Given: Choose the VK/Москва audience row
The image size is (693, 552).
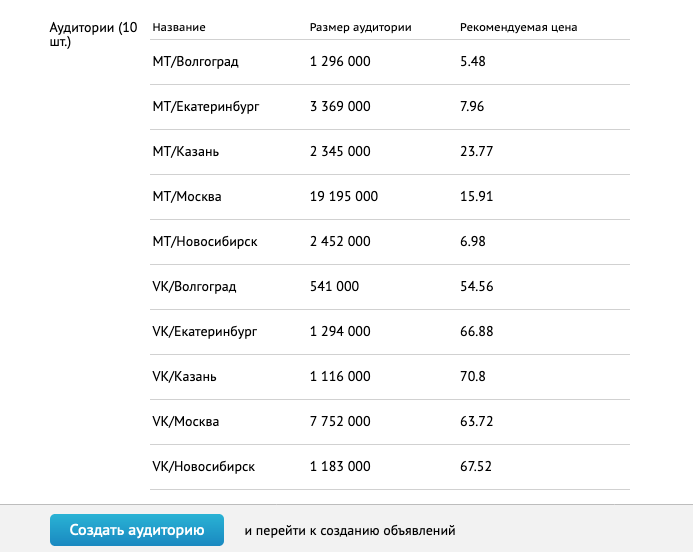Looking at the screenshot, I should click(x=390, y=422).
